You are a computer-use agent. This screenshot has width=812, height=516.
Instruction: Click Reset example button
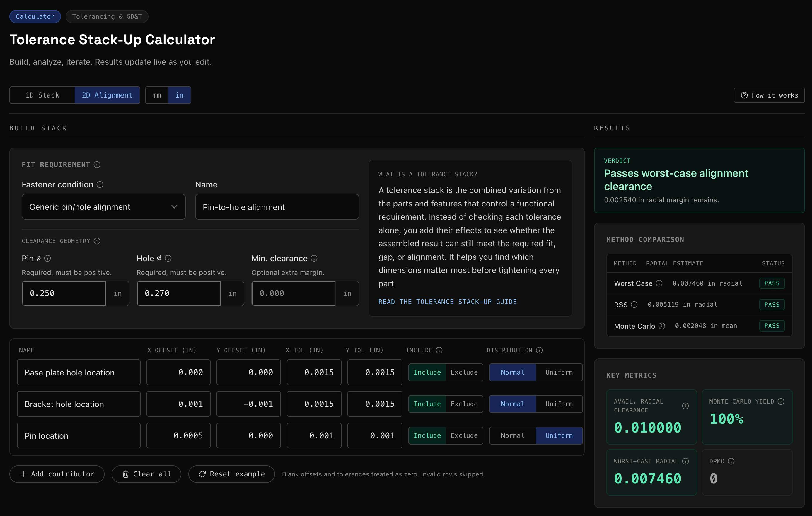[x=232, y=474]
